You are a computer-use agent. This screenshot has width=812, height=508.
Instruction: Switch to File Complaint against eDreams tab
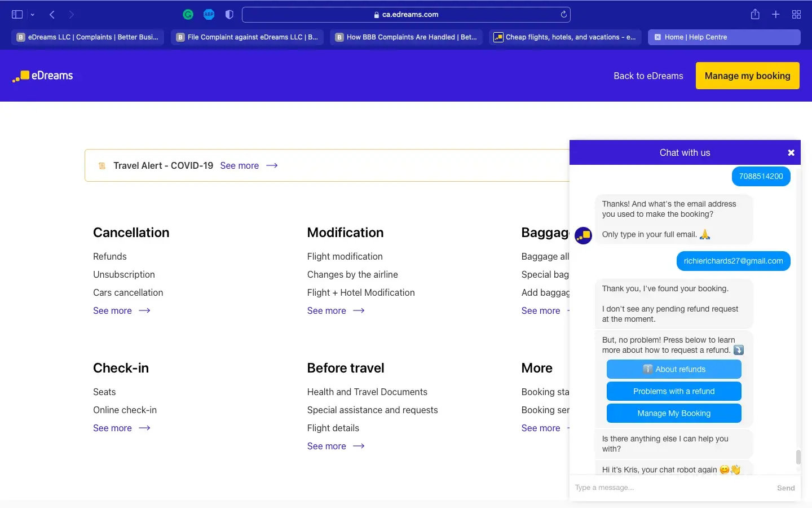pyautogui.click(x=247, y=37)
